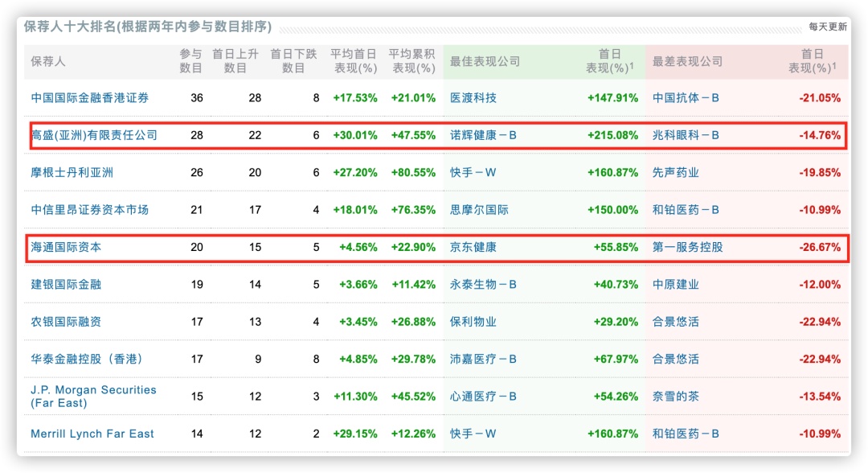Open best performer 思摩尔国际
The image size is (868, 473).
click(479, 210)
